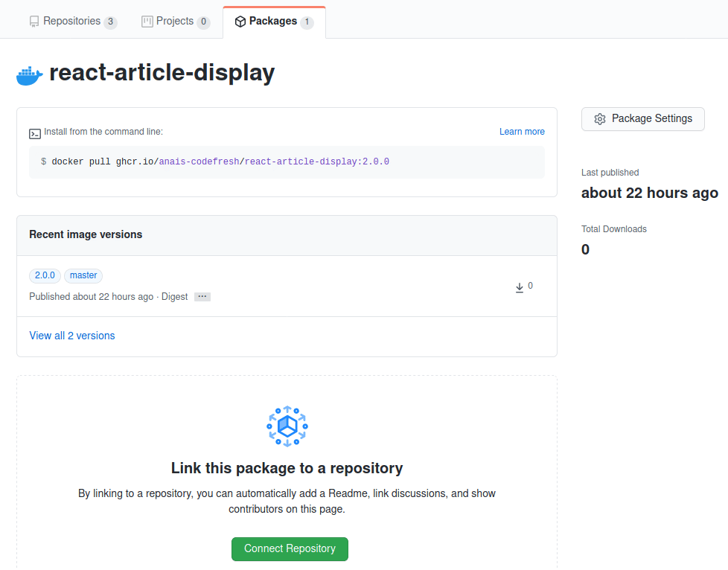Click the terminal icon beside install instructions
The width and height of the screenshot is (728, 570).
(x=35, y=134)
